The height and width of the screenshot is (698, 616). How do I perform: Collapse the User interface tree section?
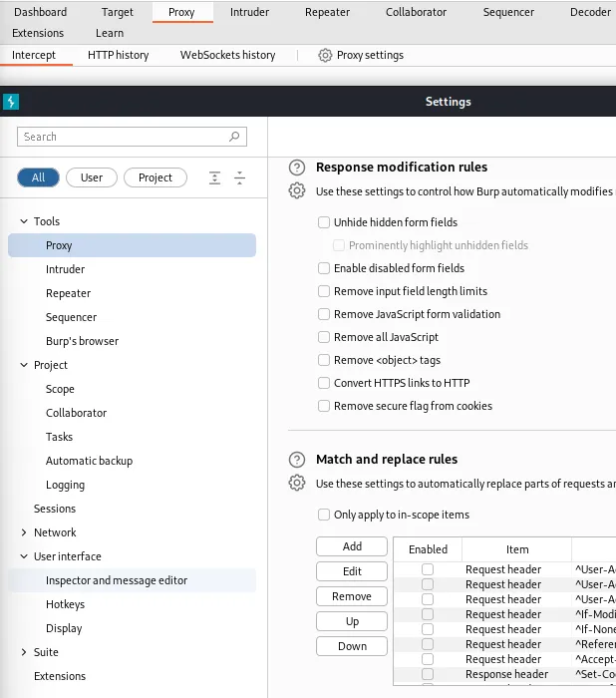(24, 556)
